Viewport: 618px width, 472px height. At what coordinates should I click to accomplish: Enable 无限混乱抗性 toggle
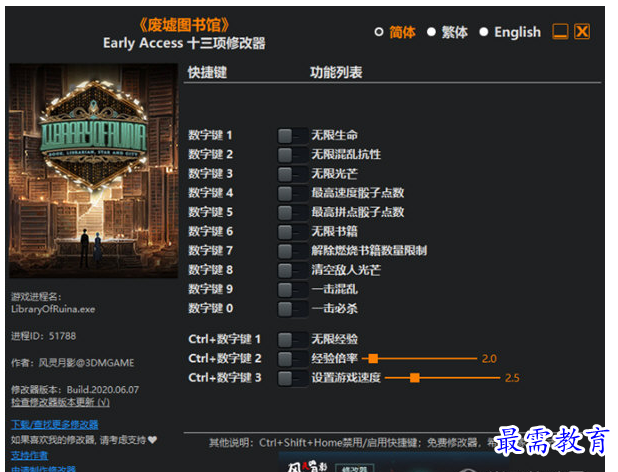pyautogui.click(x=292, y=155)
